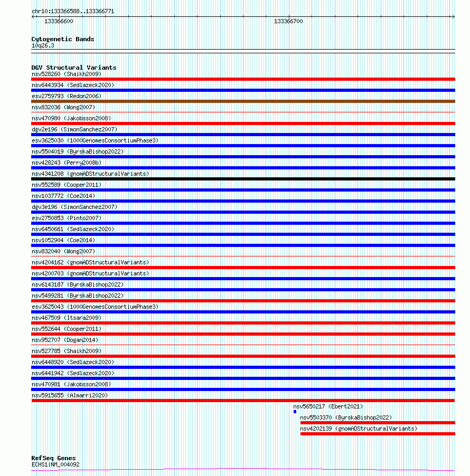Click the chr10:133366588..133366771 coordinate label
This screenshot has width=470, height=476.
click(x=73, y=11)
